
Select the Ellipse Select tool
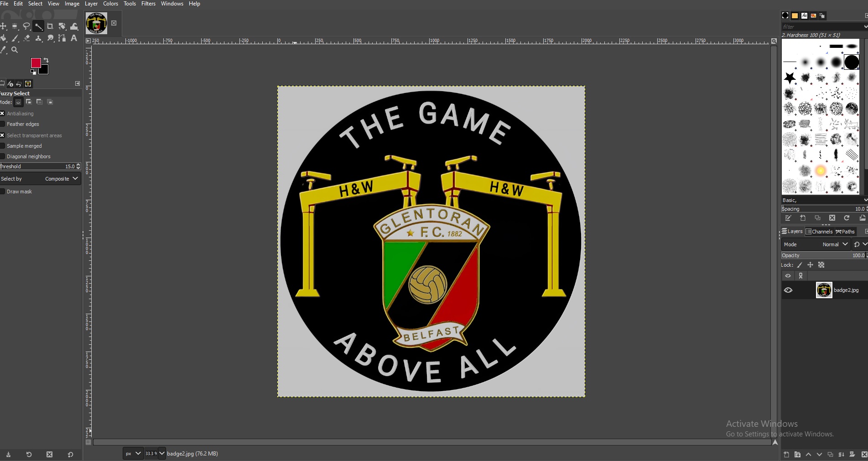[x=15, y=26]
